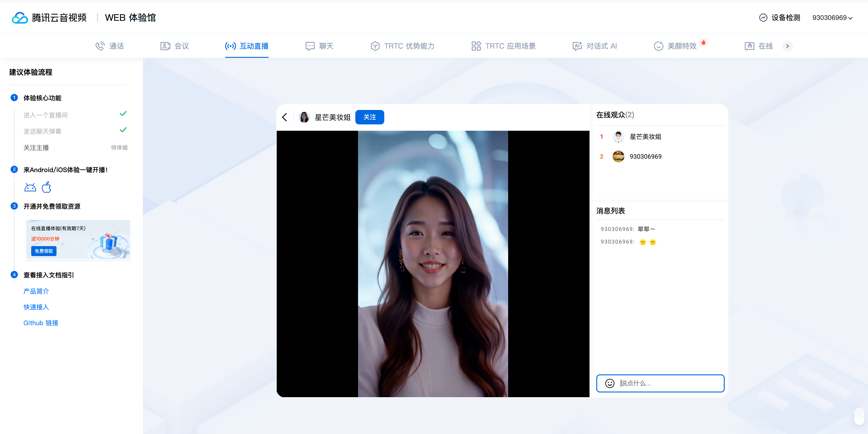Screen dimensions: 868x434
Task: Follow the streamer with 关注 button
Action: 369,117
